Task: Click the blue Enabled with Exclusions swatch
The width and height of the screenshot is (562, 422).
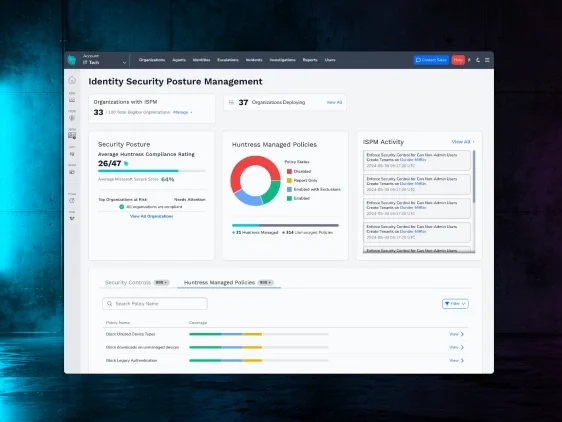Action: coord(289,189)
